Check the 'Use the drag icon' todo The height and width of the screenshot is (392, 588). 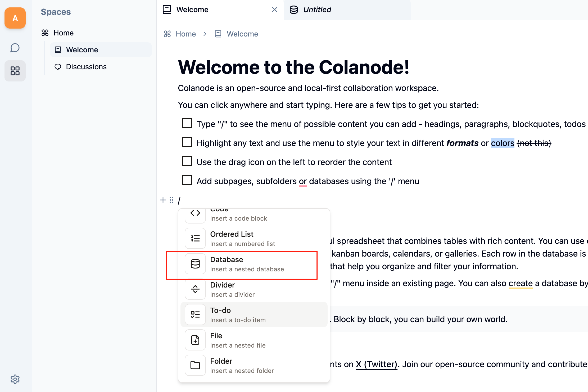[x=187, y=161]
